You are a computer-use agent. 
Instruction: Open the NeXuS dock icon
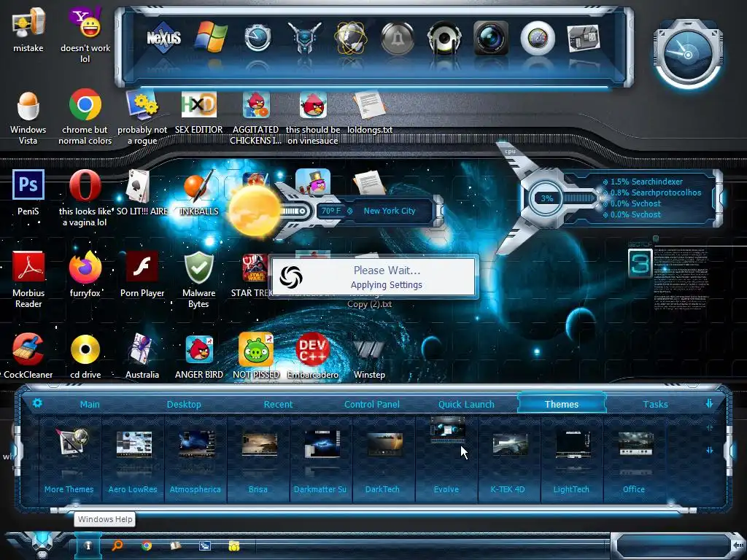pos(163,37)
